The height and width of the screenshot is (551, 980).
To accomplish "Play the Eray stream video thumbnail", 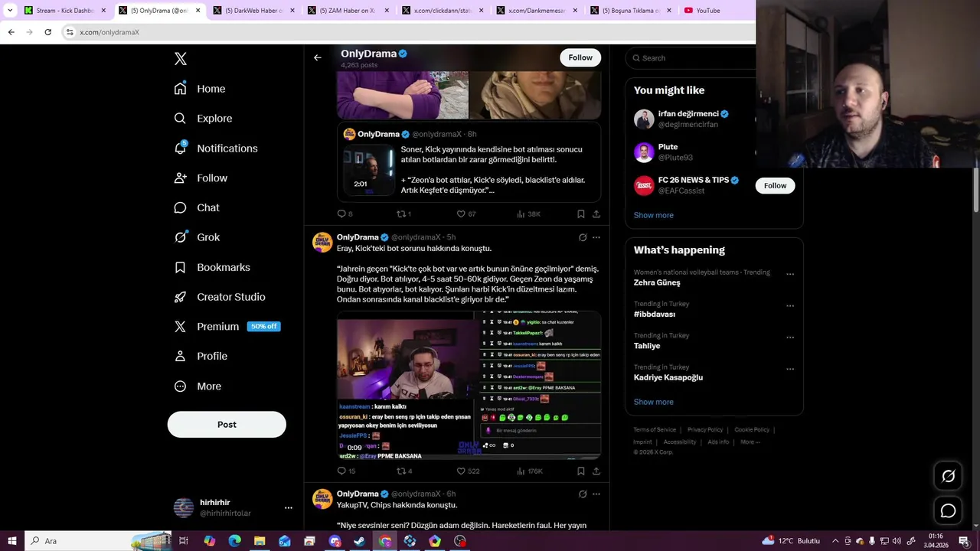I will click(x=469, y=385).
